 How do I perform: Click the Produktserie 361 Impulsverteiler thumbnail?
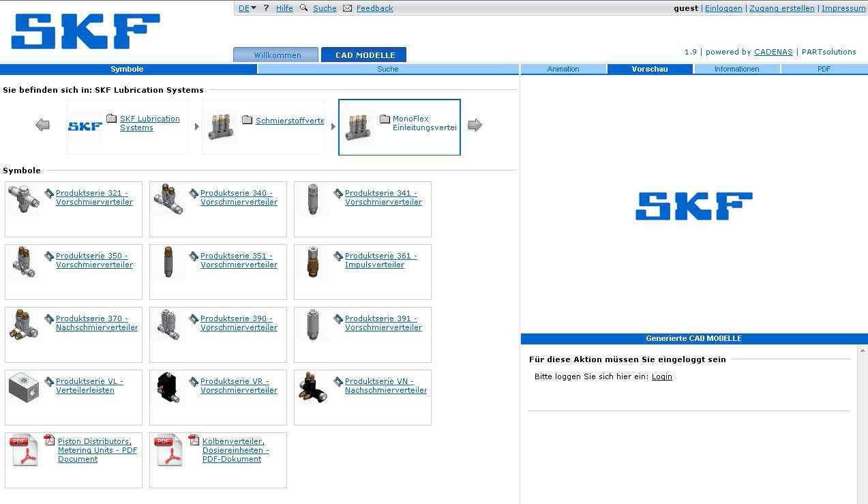[313, 262]
